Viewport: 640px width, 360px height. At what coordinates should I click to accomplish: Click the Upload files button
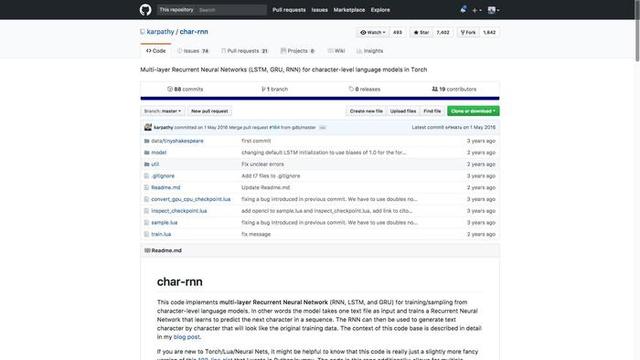[x=403, y=111]
